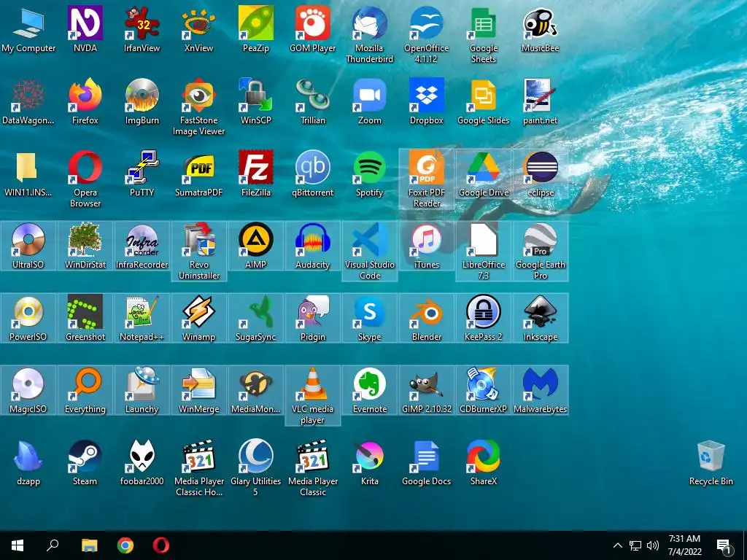The height and width of the screenshot is (560, 747).
Task: Click the Notepad++ desktop icon
Action: pyautogui.click(x=142, y=318)
